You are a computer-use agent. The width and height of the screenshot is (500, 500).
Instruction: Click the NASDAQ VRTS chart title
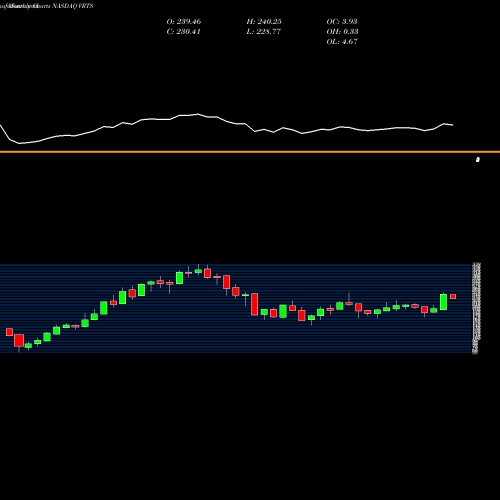(x=73, y=6)
